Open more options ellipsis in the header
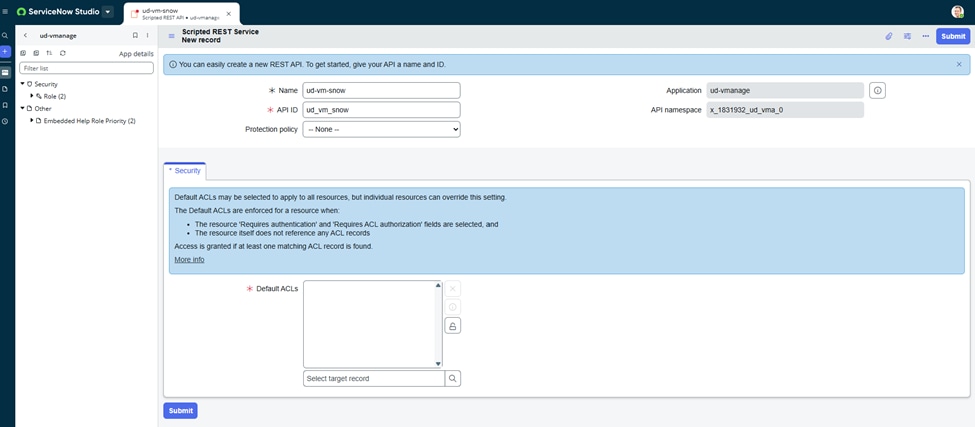This screenshot has width=975, height=427. [926, 36]
